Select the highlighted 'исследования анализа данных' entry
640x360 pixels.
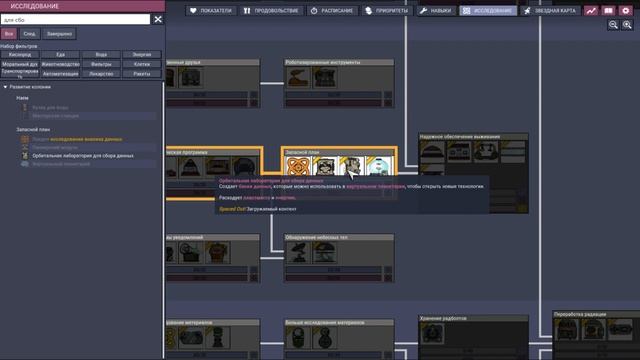pyautogui.click(x=86, y=139)
